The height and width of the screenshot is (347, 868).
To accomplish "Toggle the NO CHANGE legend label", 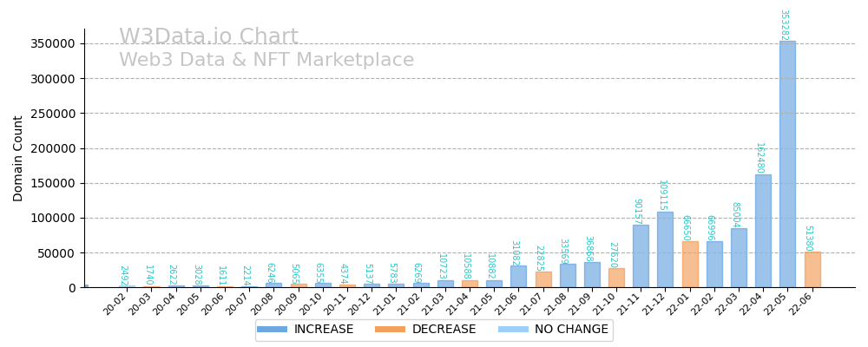I will [x=571, y=330].
